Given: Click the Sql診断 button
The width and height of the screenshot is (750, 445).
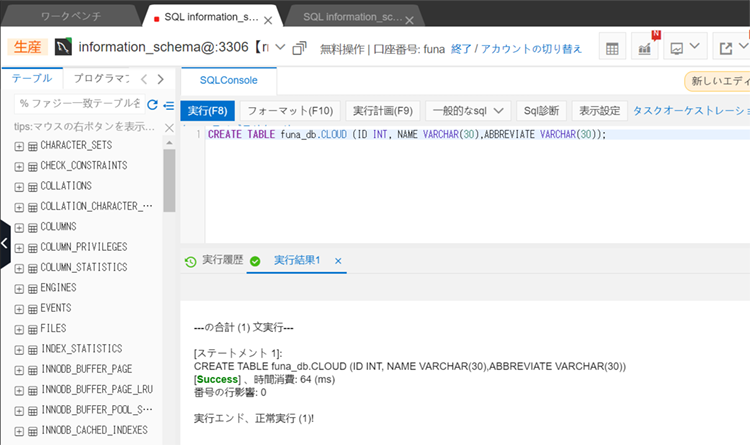Looking at the screenshot, I should pyautogui.click(x=541, y=111).
